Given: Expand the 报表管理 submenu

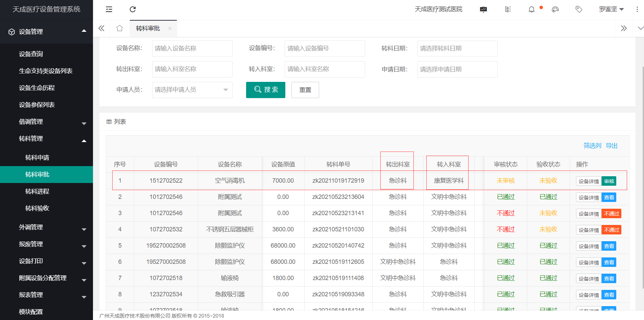Looking at the screenshot, I should point(84,297).
